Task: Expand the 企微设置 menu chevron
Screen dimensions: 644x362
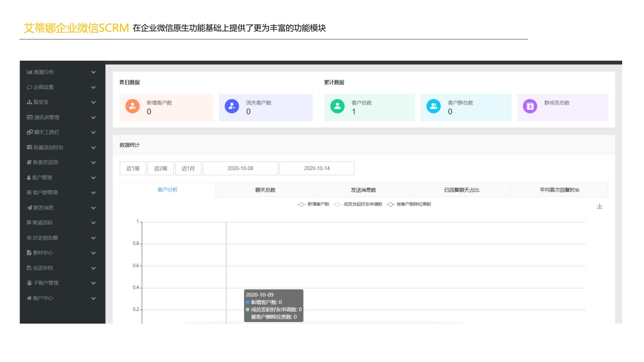Action: pyautogui.click(x=93, y=87)
